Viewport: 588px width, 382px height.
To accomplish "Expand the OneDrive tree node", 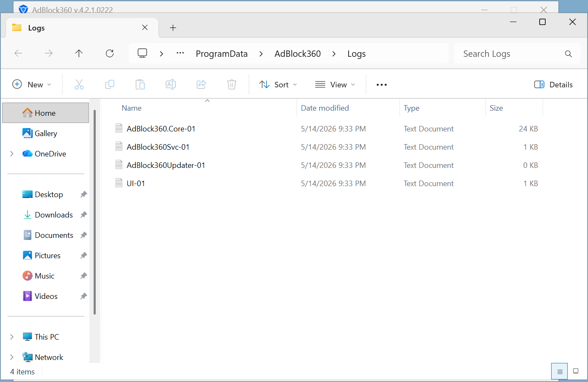I will (12, 153).
